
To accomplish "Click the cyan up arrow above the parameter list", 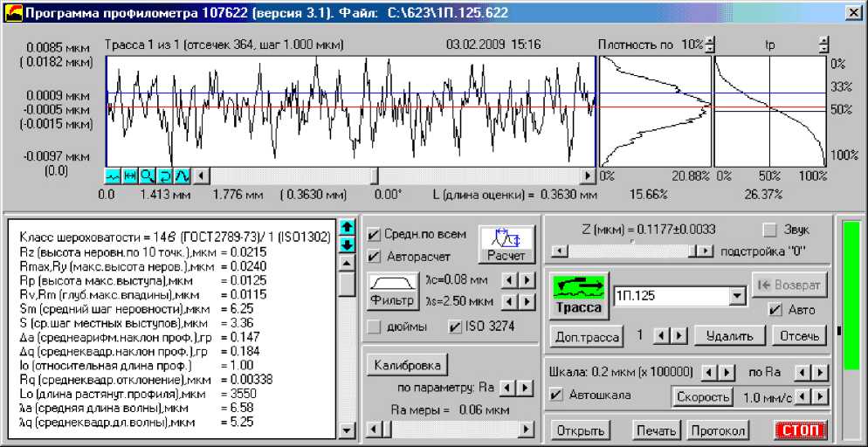I will (x=346, y=228).
